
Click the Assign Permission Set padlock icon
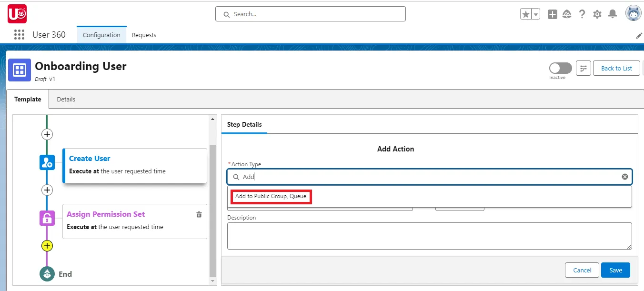click(47, 218)
